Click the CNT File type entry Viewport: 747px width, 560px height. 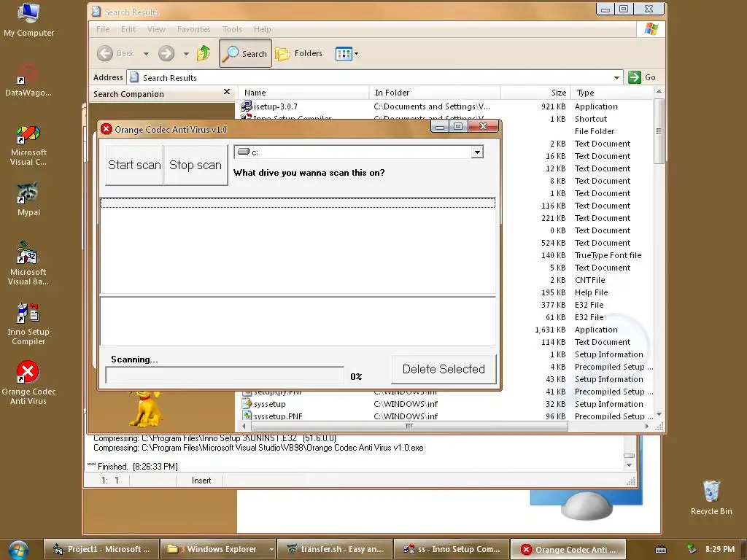(589, 280)
